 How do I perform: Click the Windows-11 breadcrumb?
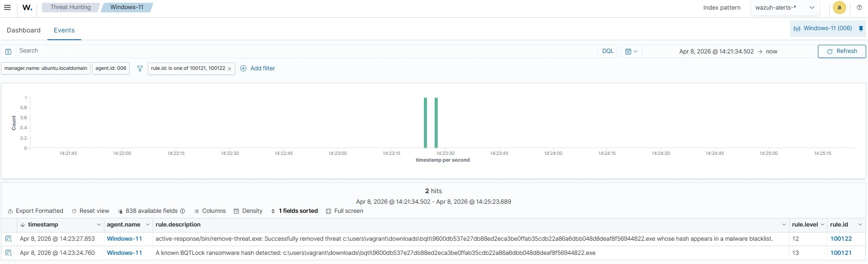(127, 7)
